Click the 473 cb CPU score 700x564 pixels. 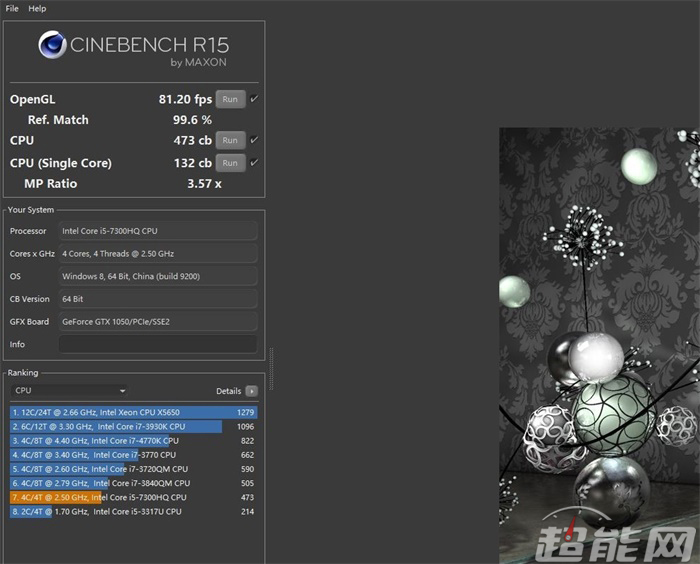coord(192,140)
